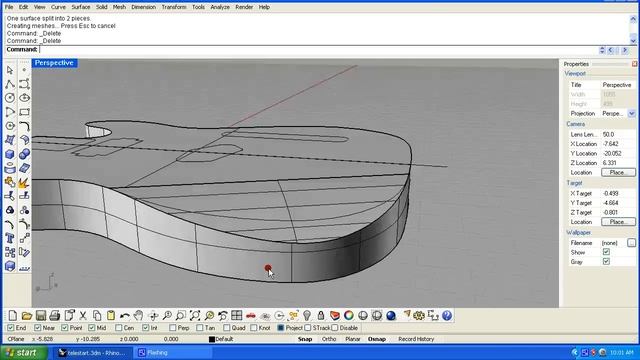Click Zoom Extents icon
The image size is (640, 360).
[x=195, y=316]
